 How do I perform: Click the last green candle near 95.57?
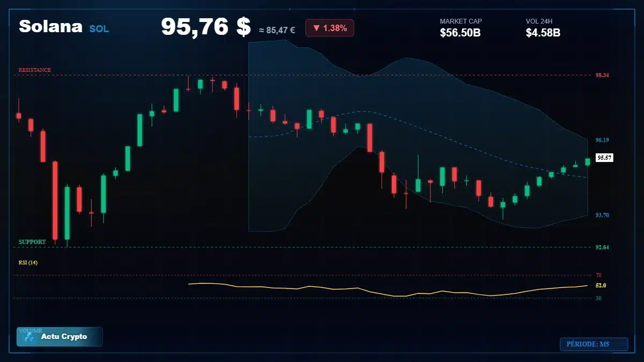[588, 161]
